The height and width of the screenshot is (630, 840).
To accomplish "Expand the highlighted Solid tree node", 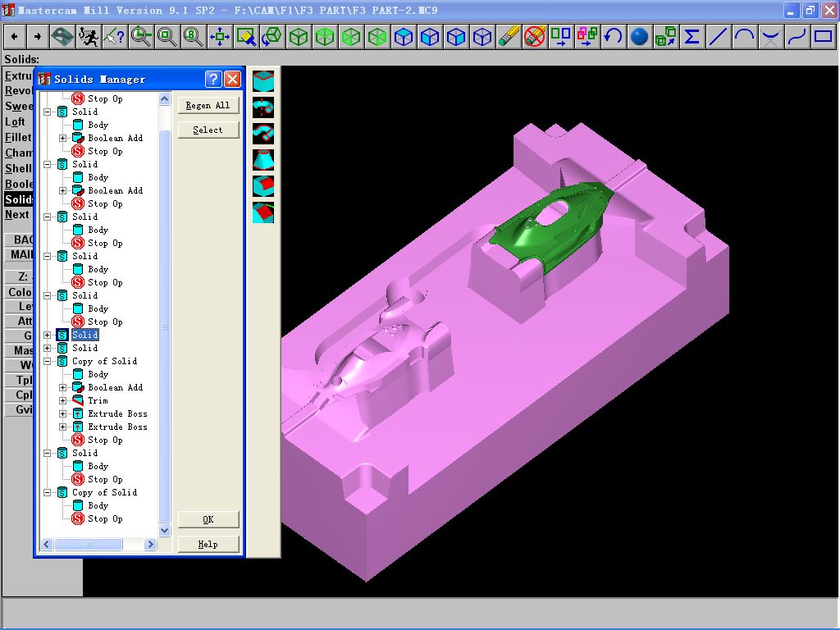I will pyautogui.click(x=47, y=335).
